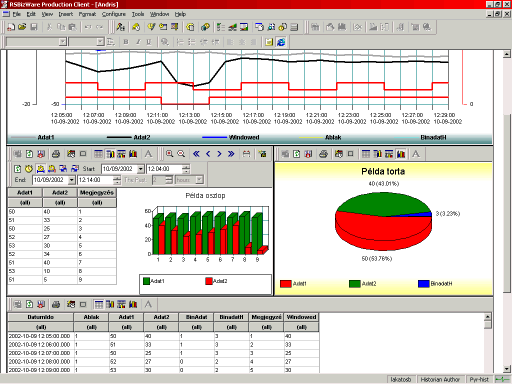Click the Datumido column header in bottom table
The image size is (512, 384).
coord(41,317)
